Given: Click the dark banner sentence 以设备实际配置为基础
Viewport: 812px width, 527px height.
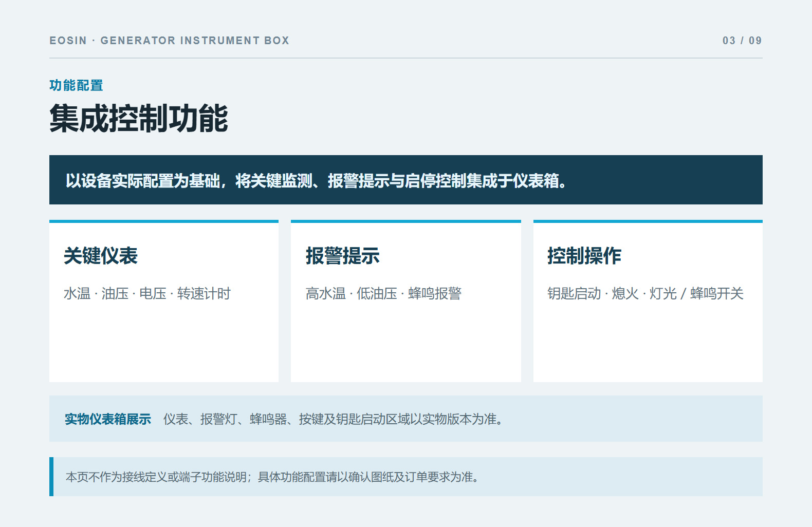Looking at the screenshot, I should coord(316,181).
